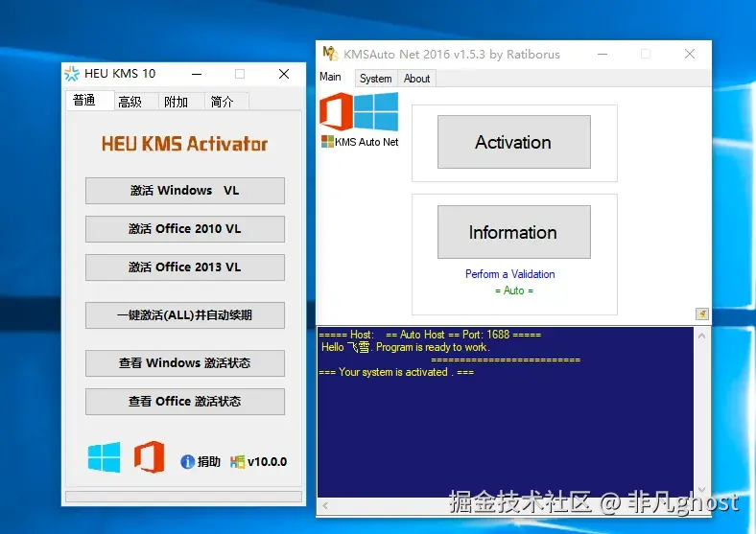This screenshot has width=756, height=534.
Task: Click the orange Office logo in HEU KMS
Action: coord(149,457)
